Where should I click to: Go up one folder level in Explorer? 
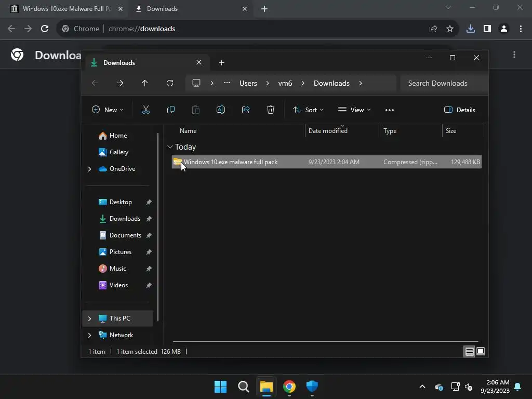pyautogui.click(x=145, y=83)
